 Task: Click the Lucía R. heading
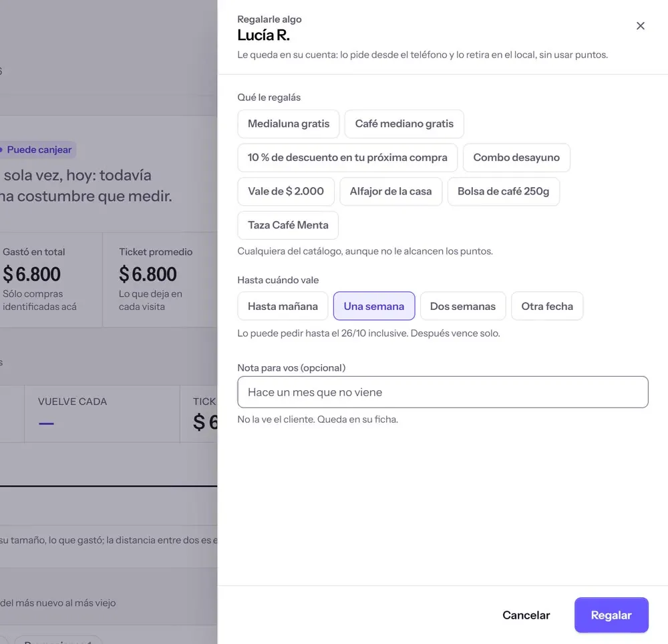(264, 35)
